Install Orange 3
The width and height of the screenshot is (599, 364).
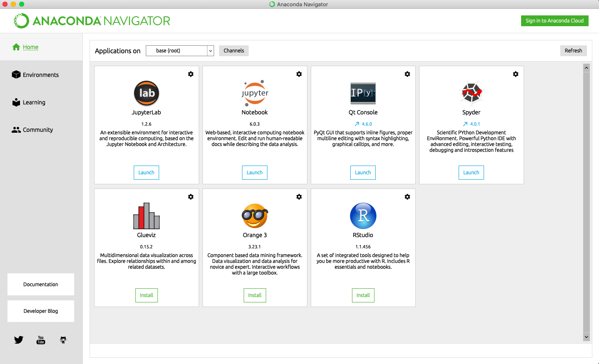(255, 295)
